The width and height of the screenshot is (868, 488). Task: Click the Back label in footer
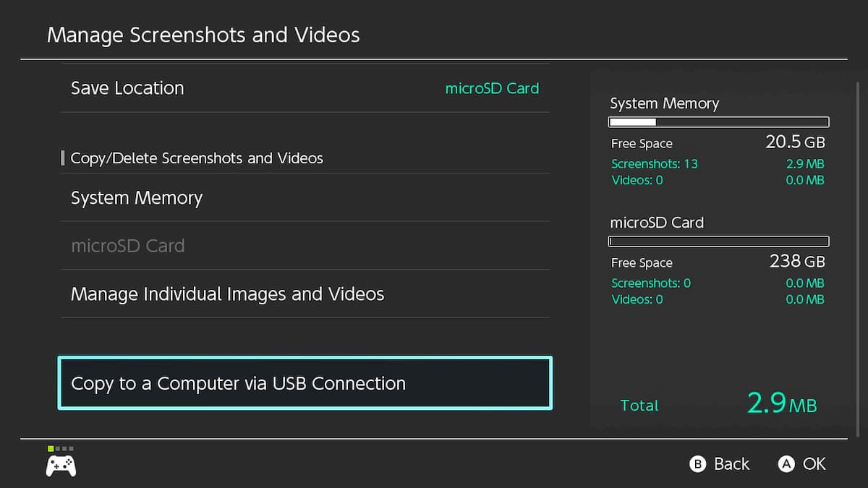coord(731,464)
